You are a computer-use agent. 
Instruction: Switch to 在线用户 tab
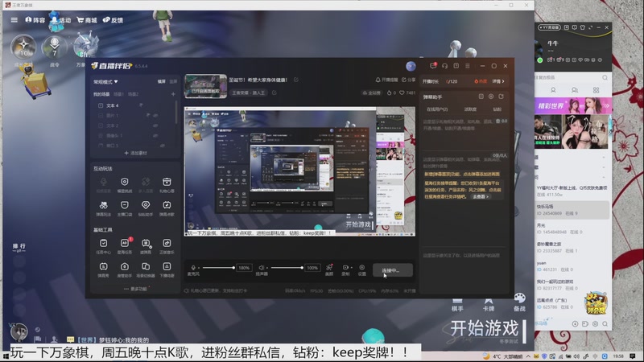point(437,109)
